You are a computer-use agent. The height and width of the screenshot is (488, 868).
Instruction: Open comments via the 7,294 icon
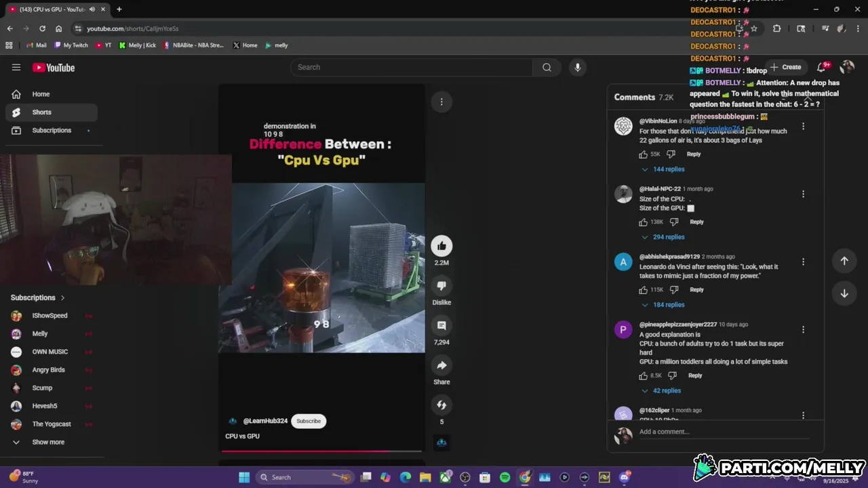click(441, 325)
